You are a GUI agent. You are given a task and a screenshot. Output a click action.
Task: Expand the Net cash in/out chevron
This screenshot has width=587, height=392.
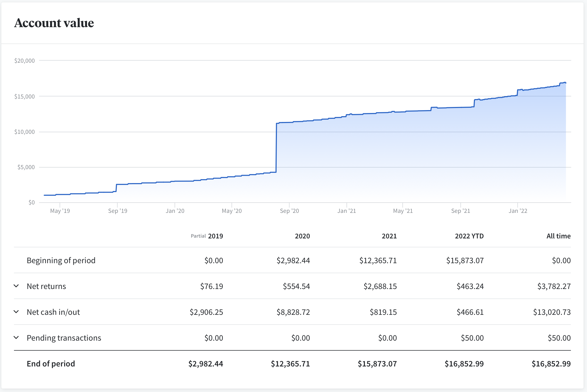16,312
